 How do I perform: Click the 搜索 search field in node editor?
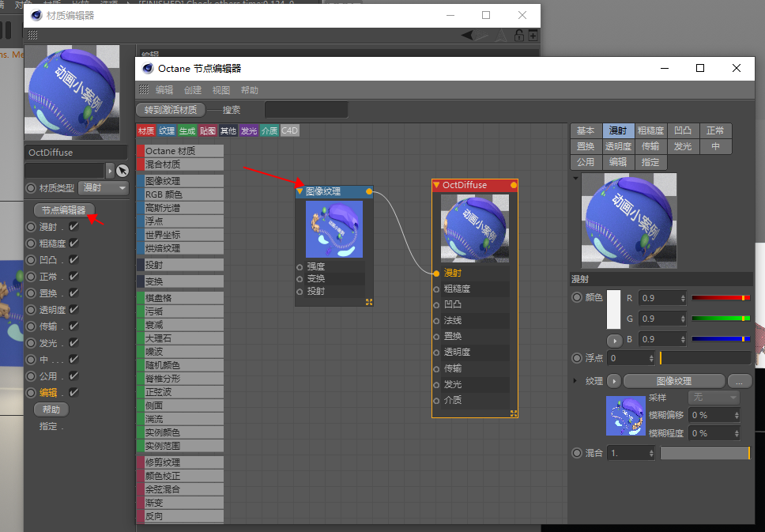point(307,109)
